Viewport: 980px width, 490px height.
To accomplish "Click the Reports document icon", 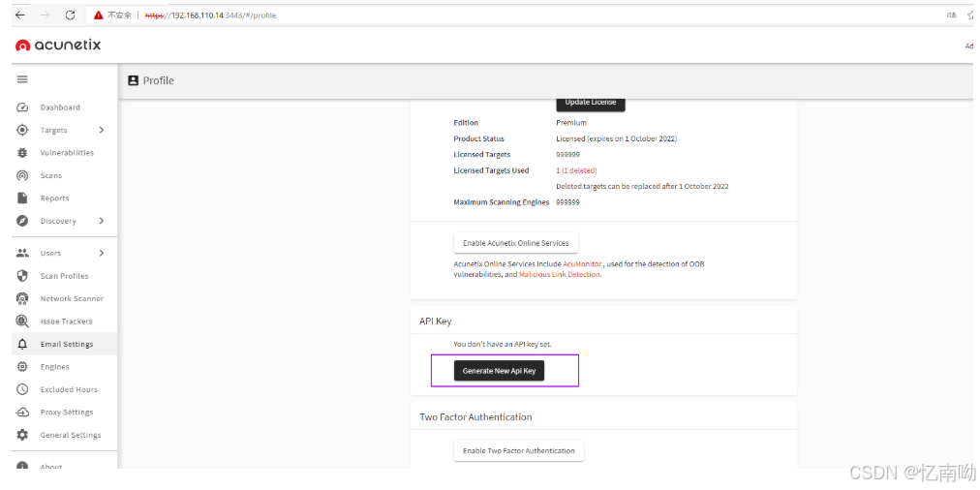I will pos(22,199).
